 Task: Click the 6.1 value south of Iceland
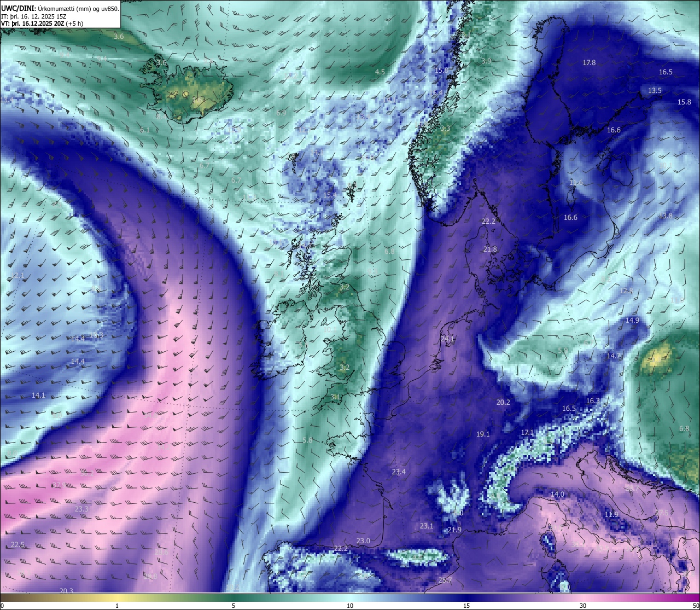[144, 130]
